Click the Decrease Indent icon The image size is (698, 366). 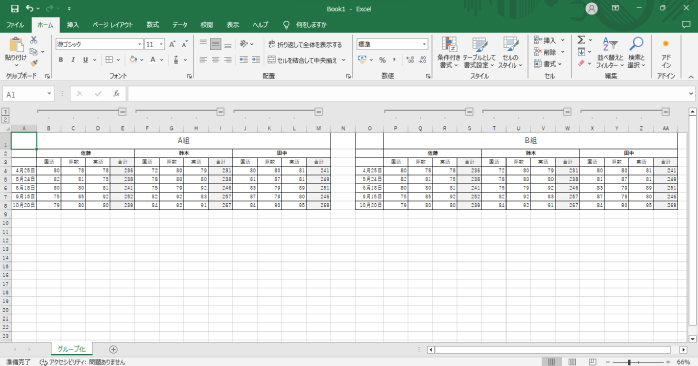click(x=243, y=60)
